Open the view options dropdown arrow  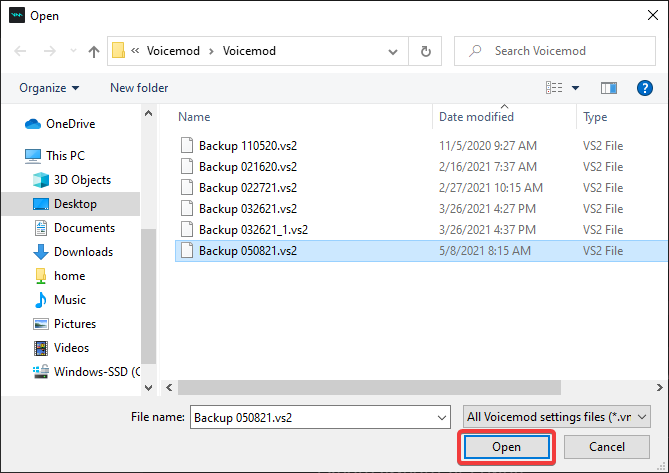coord(576,88)
